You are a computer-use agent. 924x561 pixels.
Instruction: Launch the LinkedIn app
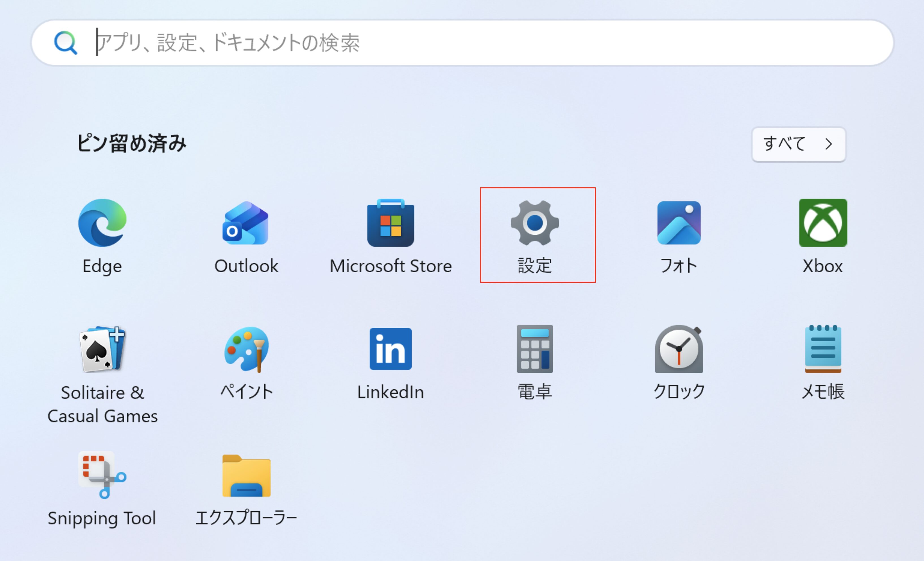pyautogui.click(x=390, y=349)
